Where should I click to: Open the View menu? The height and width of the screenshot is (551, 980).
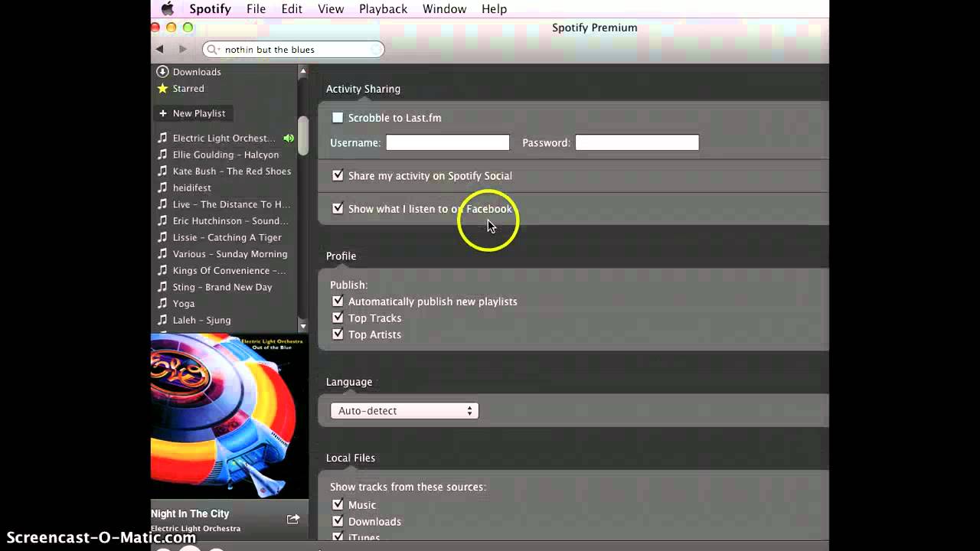coord(331,9)
